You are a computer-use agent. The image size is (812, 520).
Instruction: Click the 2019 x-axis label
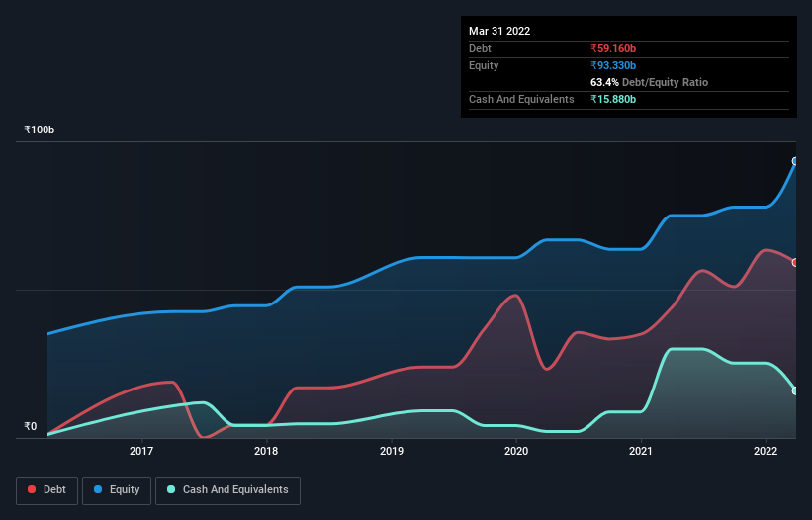point(392,451)
